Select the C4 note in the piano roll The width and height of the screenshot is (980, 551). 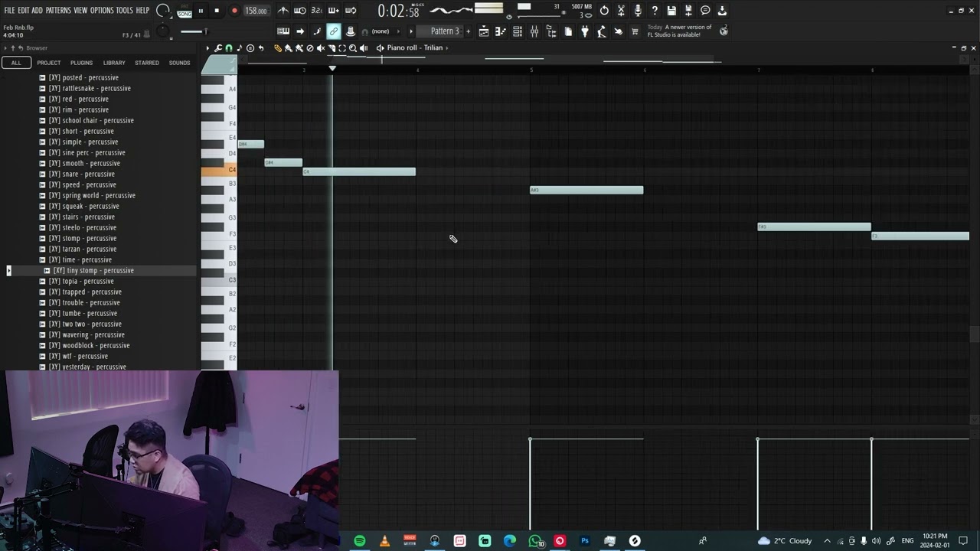359,171
